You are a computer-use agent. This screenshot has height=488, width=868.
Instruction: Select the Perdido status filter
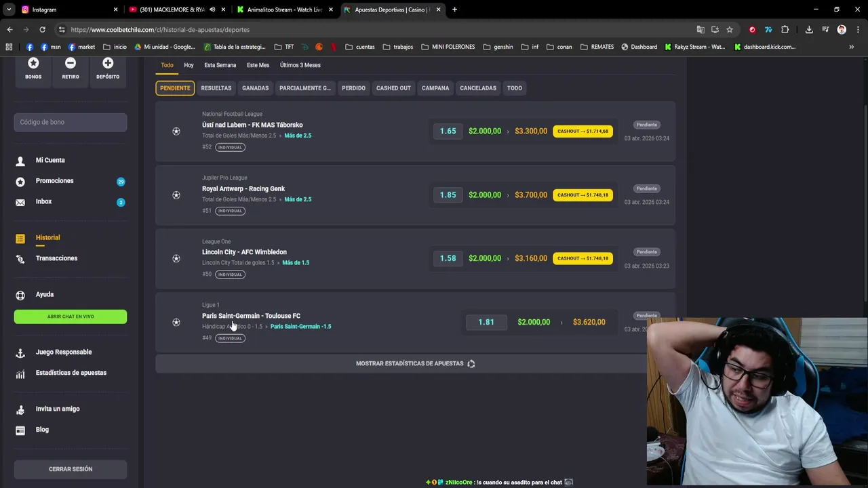pyautogui.click(x=353, y=88)
